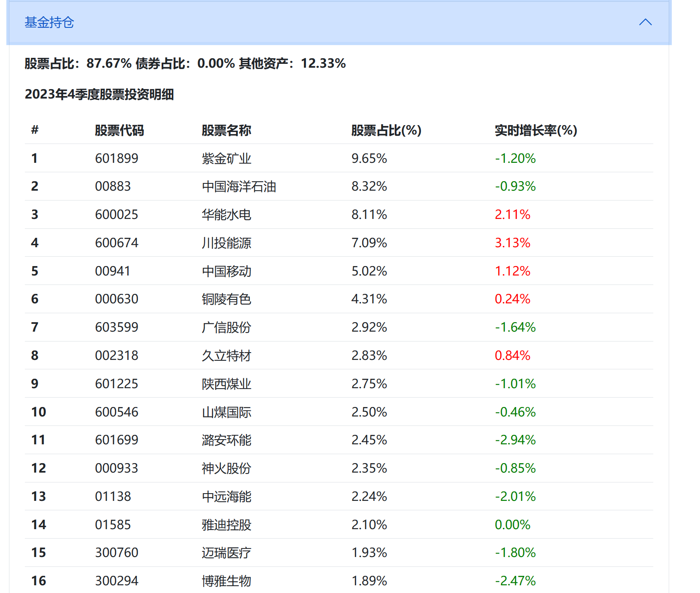Click the 9.65% holding ratio value
Image resolution: width=700 pixels, height=593 pixels.
(369, 159)
